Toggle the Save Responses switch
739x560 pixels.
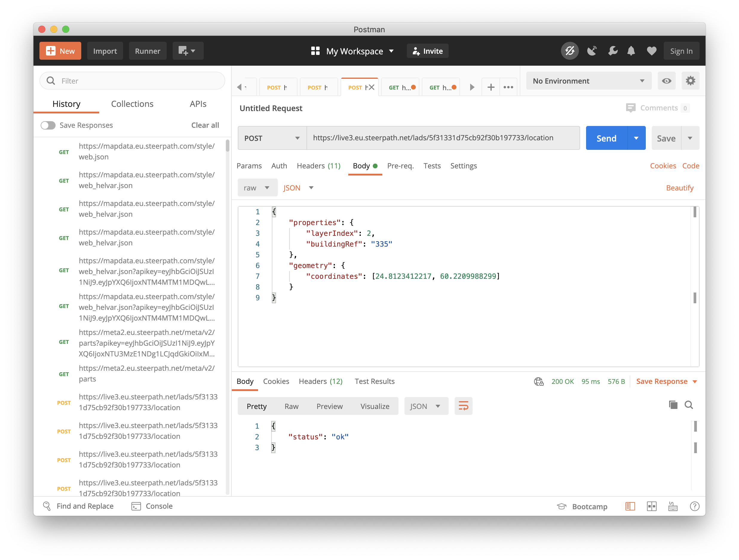pyautogui.click(x=48, y=125)
